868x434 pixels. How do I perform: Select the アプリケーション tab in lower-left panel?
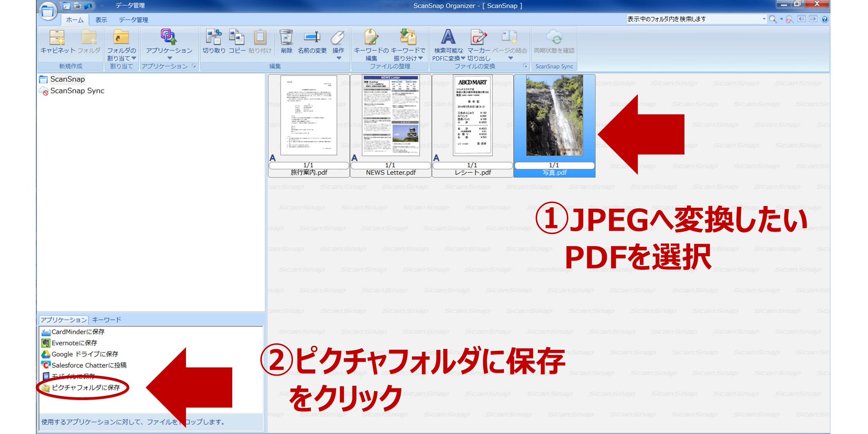tap(64, 319)
